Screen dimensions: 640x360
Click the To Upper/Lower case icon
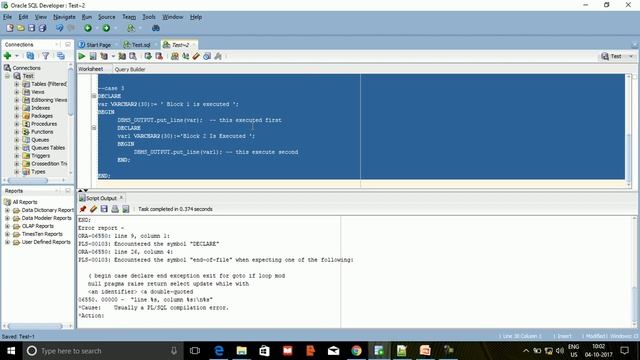[186, 56]
